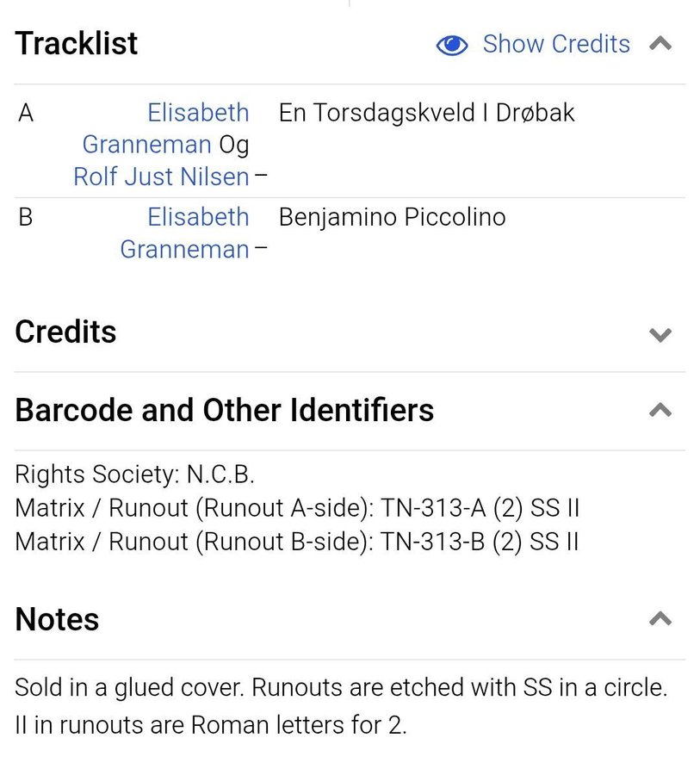The width and height of the screenshot is (700, 775).
Task: Click the track position letter A
Action: [26, 113]
